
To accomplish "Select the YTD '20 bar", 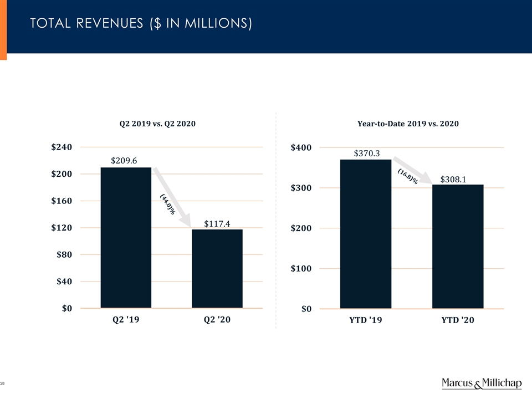I will point(457,246).
